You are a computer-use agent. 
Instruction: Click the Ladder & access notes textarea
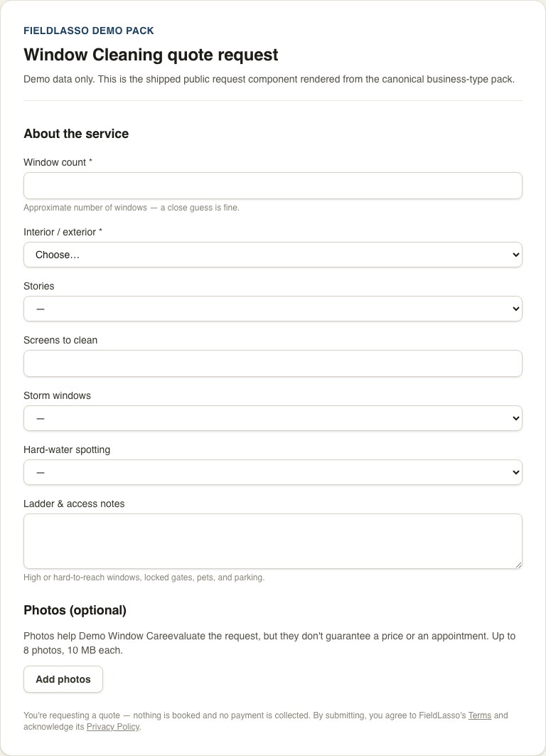click(273, 541)
